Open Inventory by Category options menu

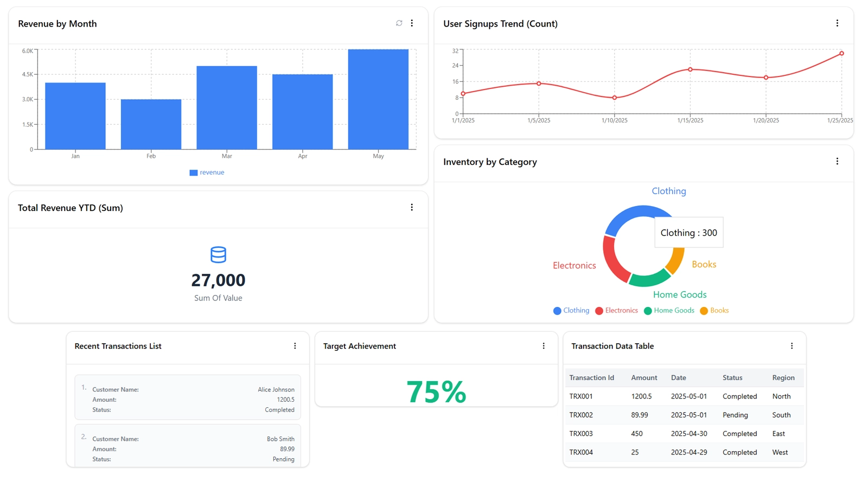click(837, 162)
